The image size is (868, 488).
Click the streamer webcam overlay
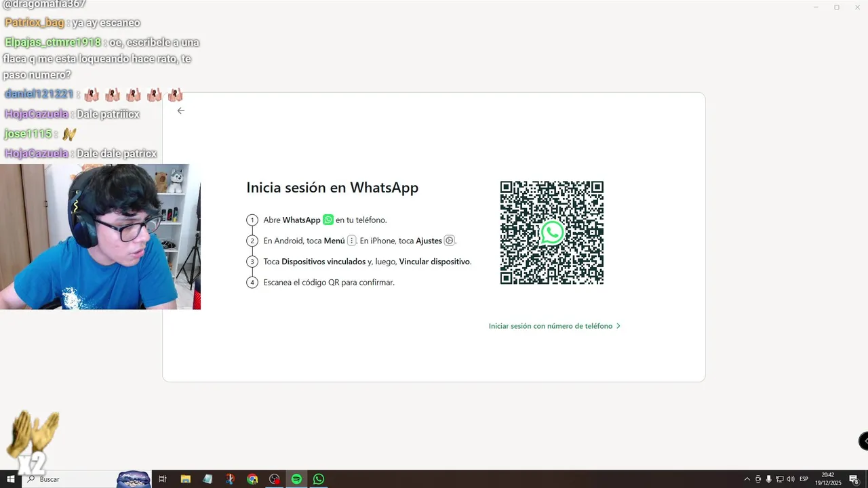pyautogui.click(x=100, y=237)
